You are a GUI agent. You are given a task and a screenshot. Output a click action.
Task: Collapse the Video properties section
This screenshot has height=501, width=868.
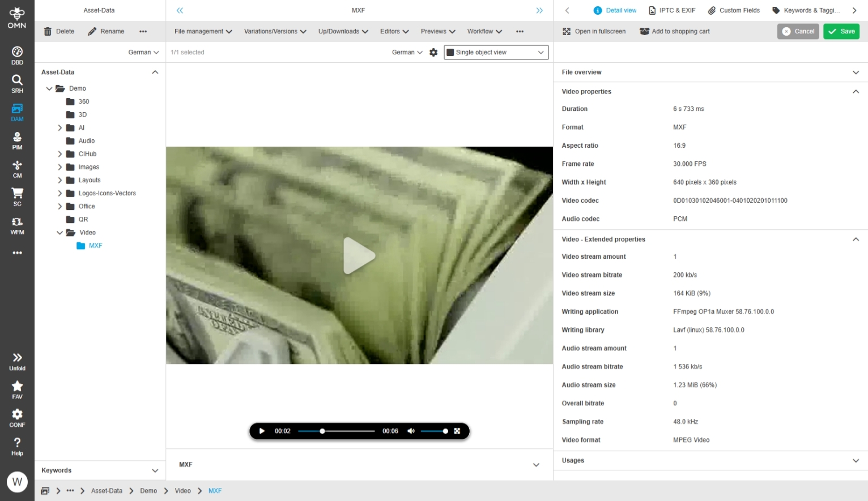[856, 91]
